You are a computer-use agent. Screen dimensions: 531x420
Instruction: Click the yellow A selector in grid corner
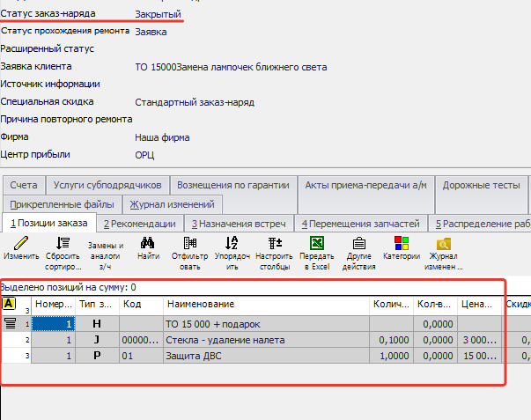click(x=10, y=304)
